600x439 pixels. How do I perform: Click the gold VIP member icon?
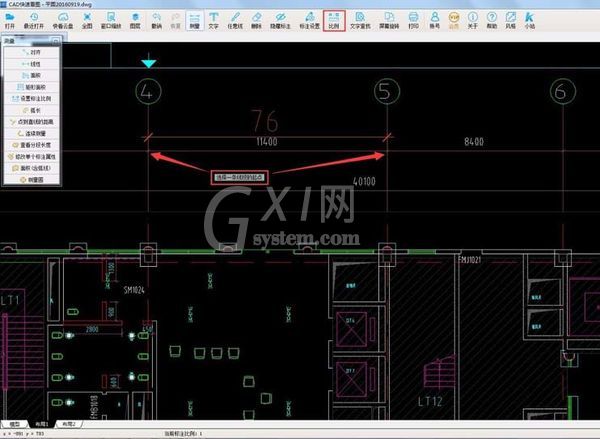454,20
